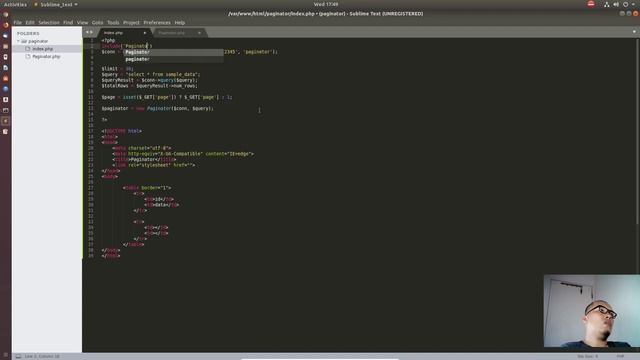Click the topmost dock icon

pyautogui.click(x=5, y=15)
